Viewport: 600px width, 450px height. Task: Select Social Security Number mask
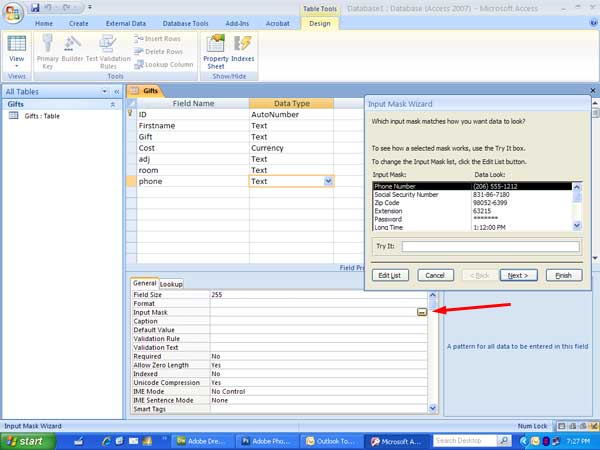point(473,194)
